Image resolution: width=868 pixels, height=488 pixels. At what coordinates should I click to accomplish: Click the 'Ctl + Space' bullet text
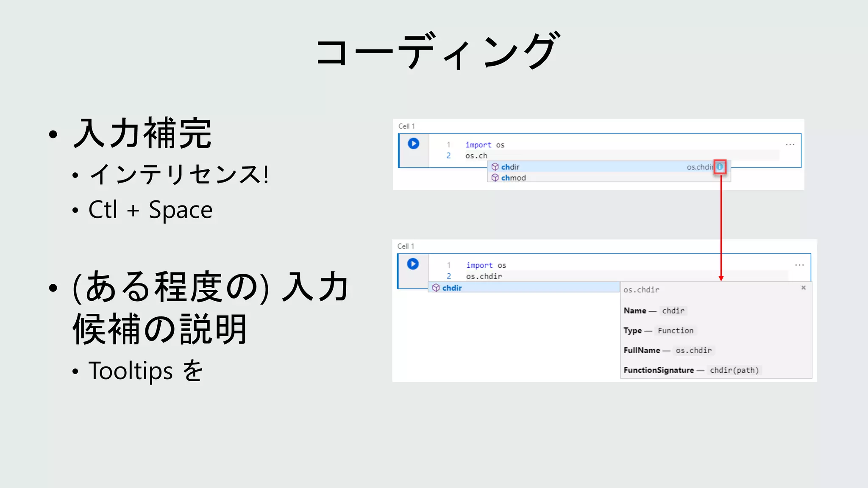pos(150,210)
